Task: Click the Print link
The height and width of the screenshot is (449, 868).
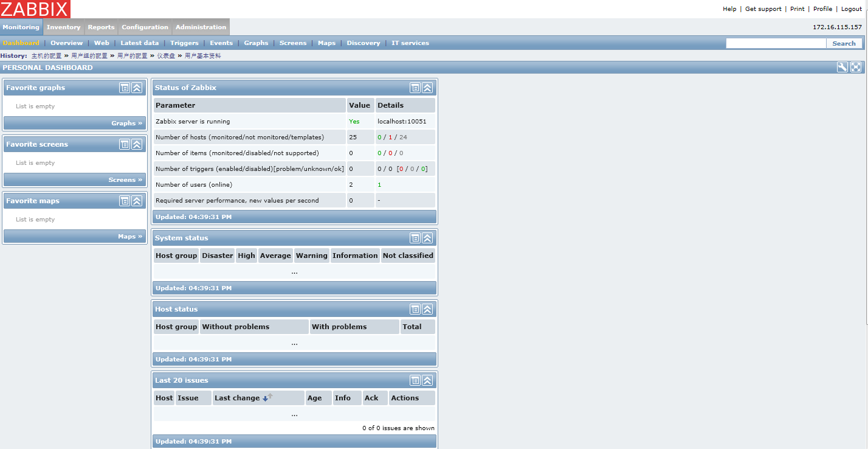Action: (797, 9)
